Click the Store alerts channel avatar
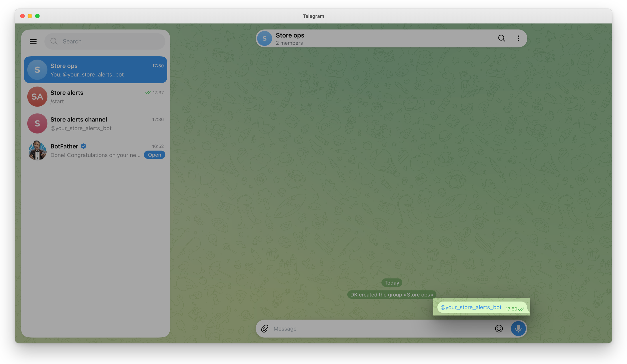This screenshot has width=627, height=364. [37, 123]
